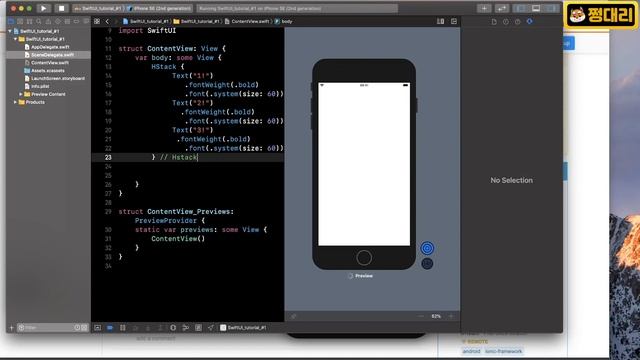
Task: Zoom in the canvas preview
Action: (x=451, y=316)
